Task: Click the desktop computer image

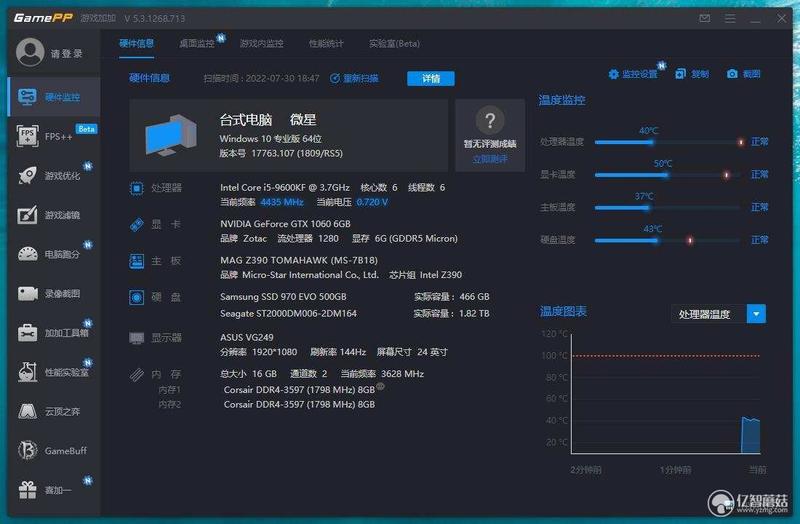Action: click(x=171, y=135)
